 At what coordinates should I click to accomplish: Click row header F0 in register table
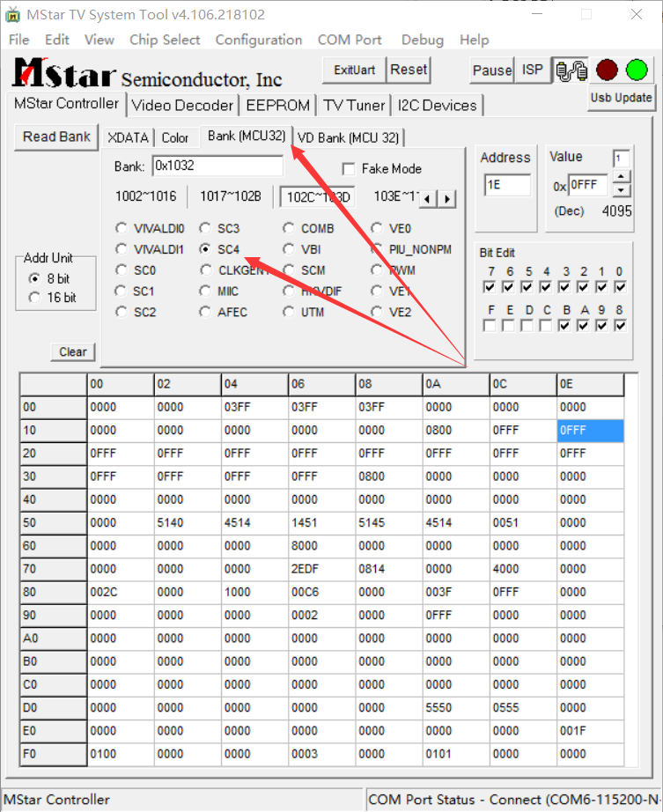coord(54,754)
